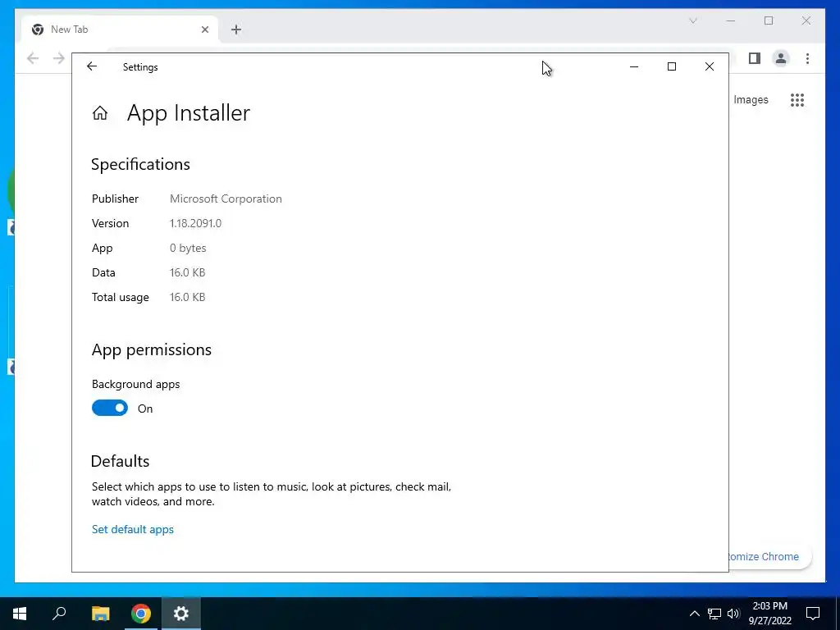Open network icon in system tray
Screen dimensions: 840x630
coord(714,614)
